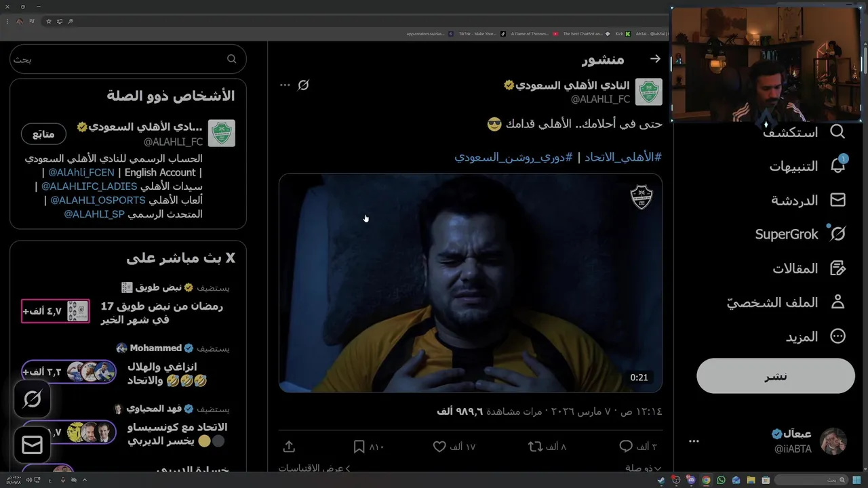Open الملف الشخصيّ (Profile) in the sidebar
The image size is (868, 488).
787,302
